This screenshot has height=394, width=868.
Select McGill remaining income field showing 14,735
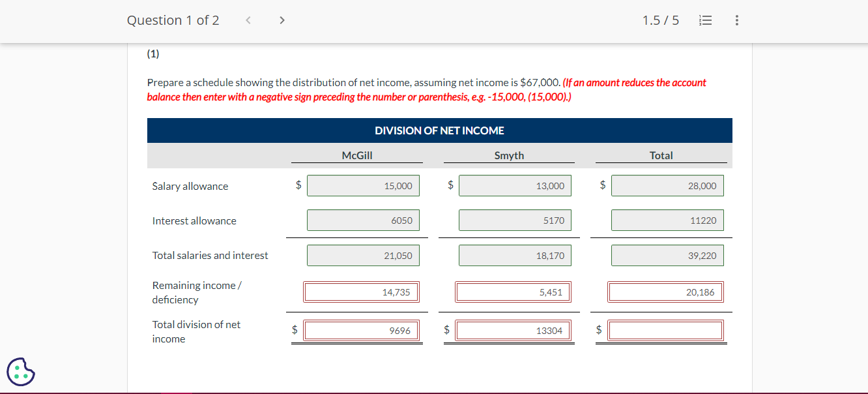[363, 292]
